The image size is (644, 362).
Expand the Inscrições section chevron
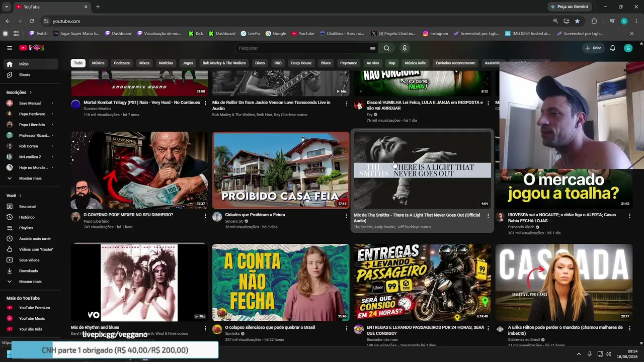[31, 93]
